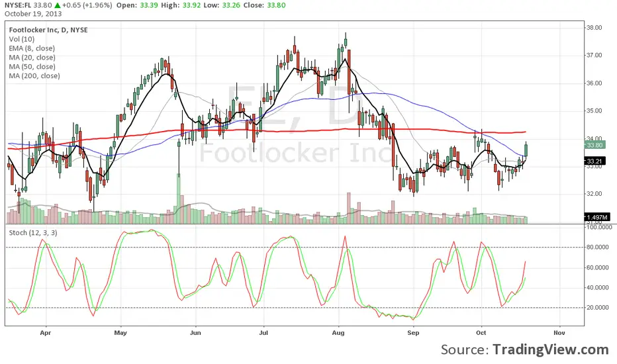Image resolution: width=617 pixels, height=364 pixels.
Task: Click the 40.0000 stochastic axis label
Action: coord(598,288)
